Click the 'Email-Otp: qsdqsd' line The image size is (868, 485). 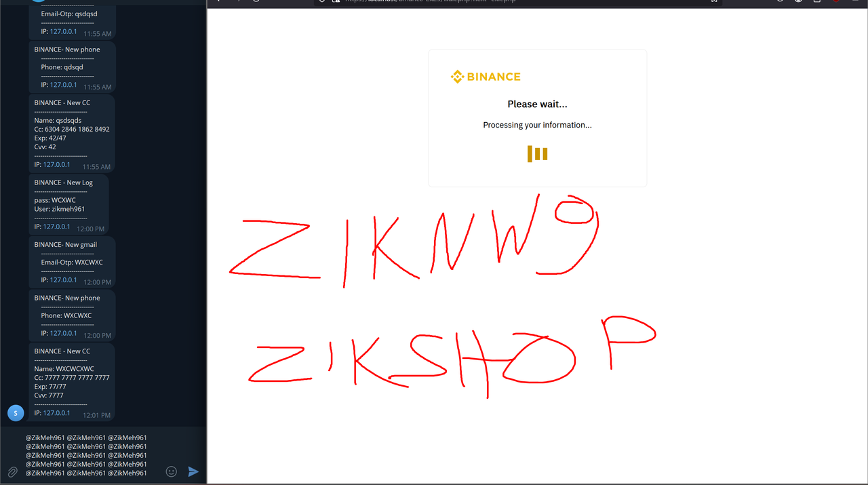click(69, 14)
